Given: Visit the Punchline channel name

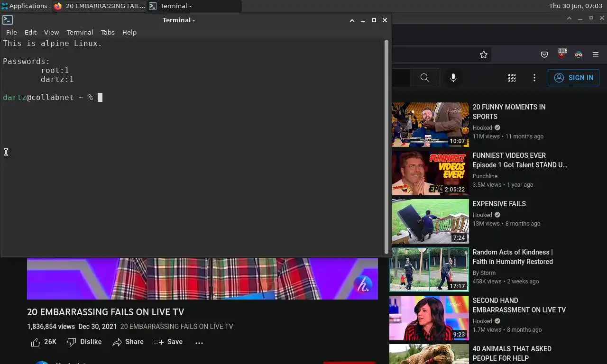Looking at the screenshot, I should (485, 176).
